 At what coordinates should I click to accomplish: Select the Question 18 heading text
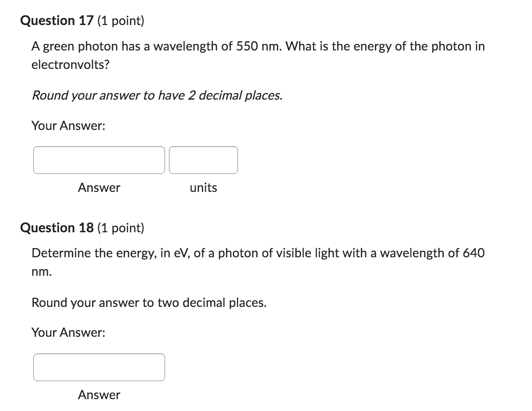point(57,227)
